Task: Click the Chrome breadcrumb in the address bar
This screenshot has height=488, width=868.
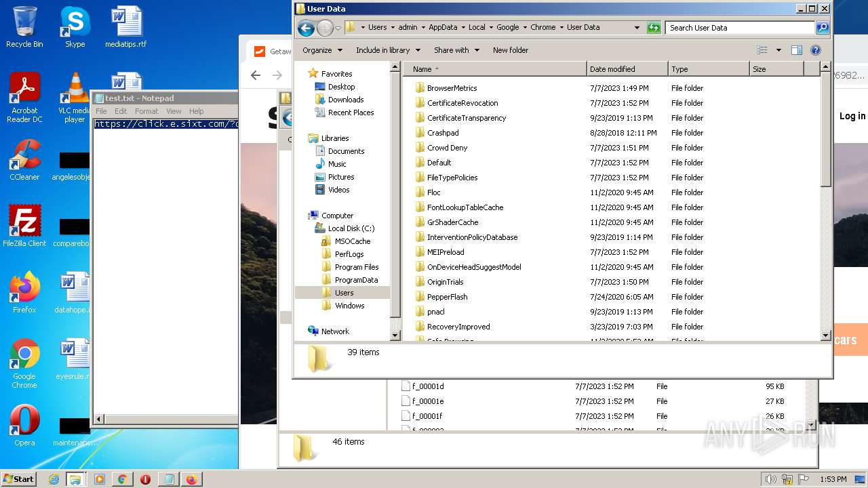Action: point(542,28)
